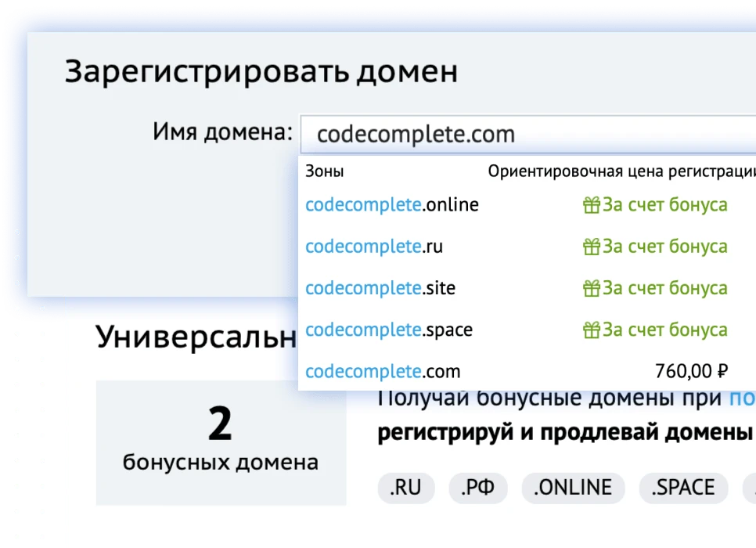Click the gift icon next to codecomplete.ru
This screenshot has height=548, width=756.
click(592, 246)
